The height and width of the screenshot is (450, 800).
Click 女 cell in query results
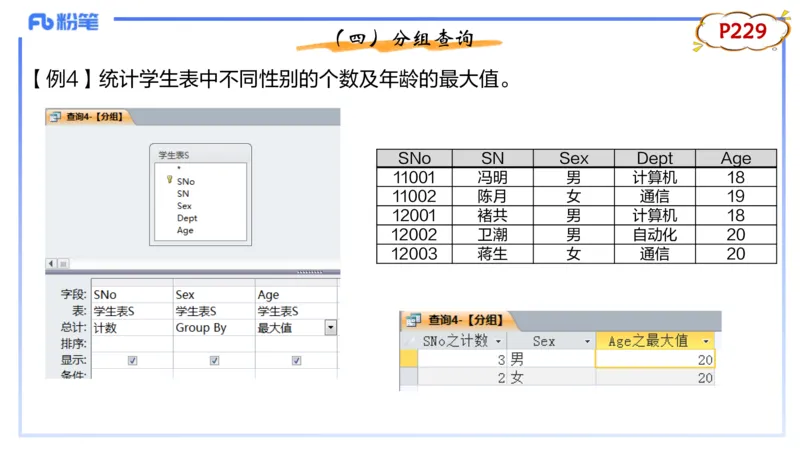click(x=551, y=378)
